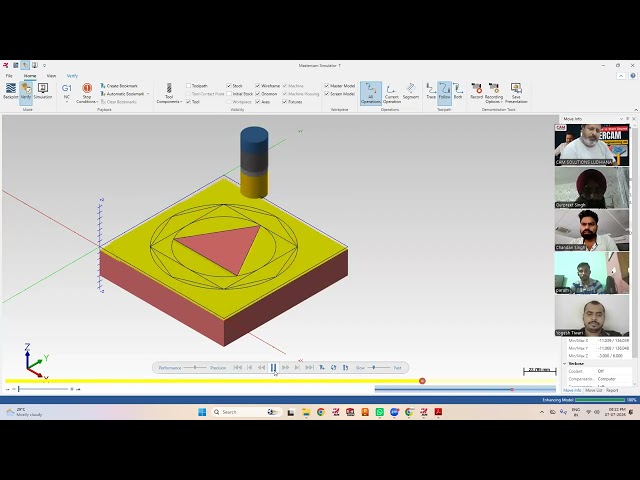Viewport: 640px width, 480px height.
Task: Open the Windows Start menu
Action: [x=202, y=412]
